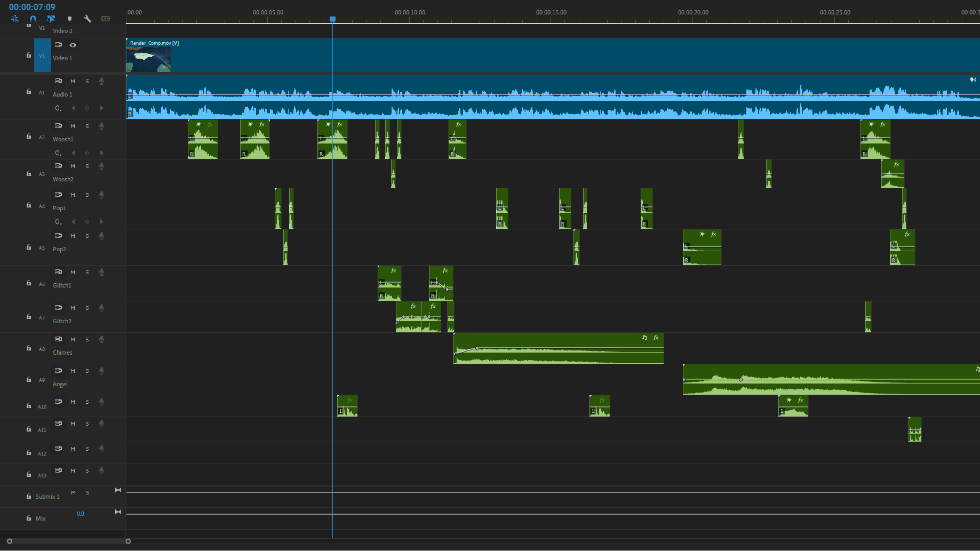
Task: Toggle Linked Selection icon
Action: click(x=51, y=19)
